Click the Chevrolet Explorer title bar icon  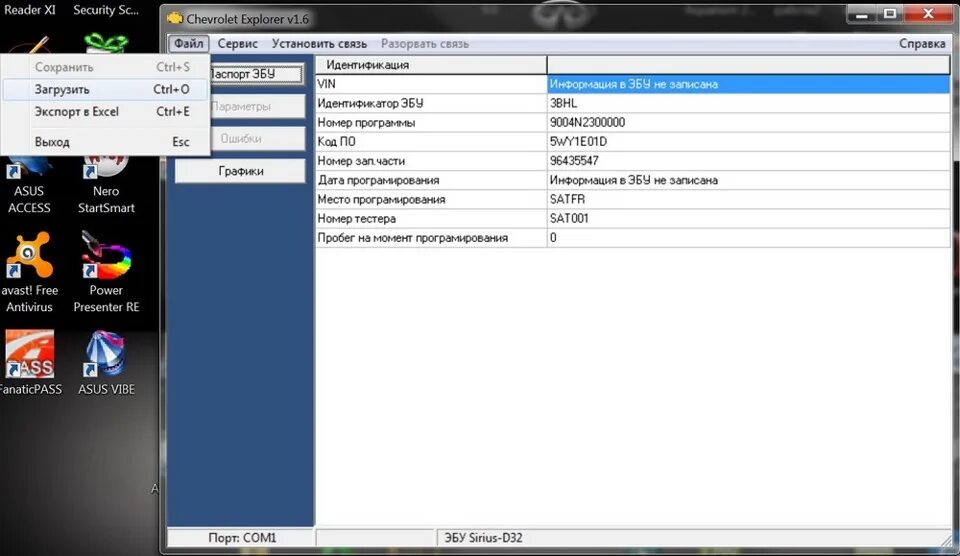point(175,18)
